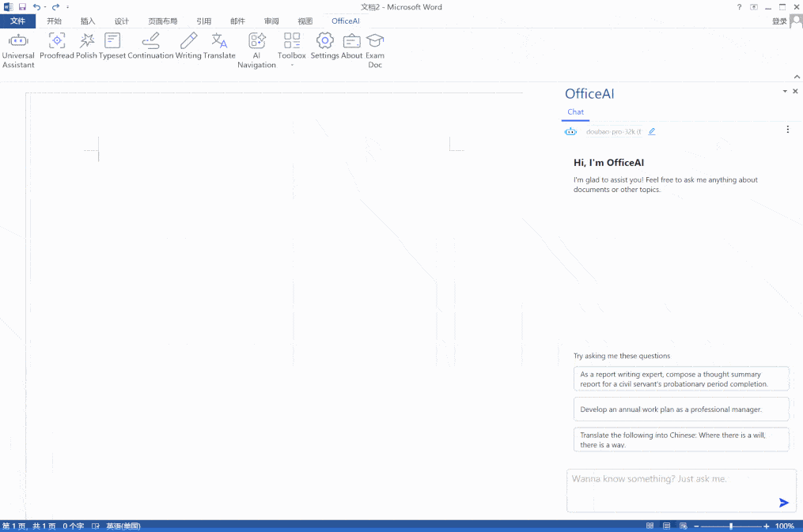Choose the Translate into Chinese suggestion
803x532 pixels.
coord(681,440)
